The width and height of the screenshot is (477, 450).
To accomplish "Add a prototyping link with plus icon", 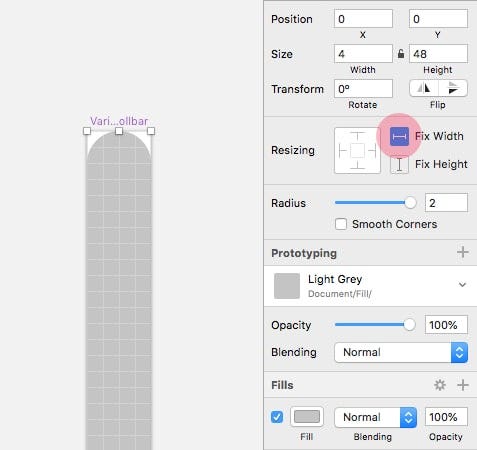I will [463, 252].
